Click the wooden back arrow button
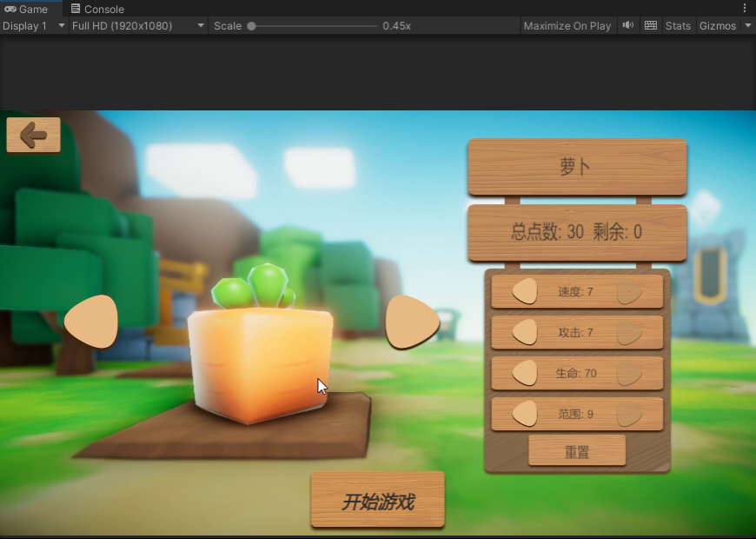The width and height of the screenshot is (756, 539). [33, 135]
